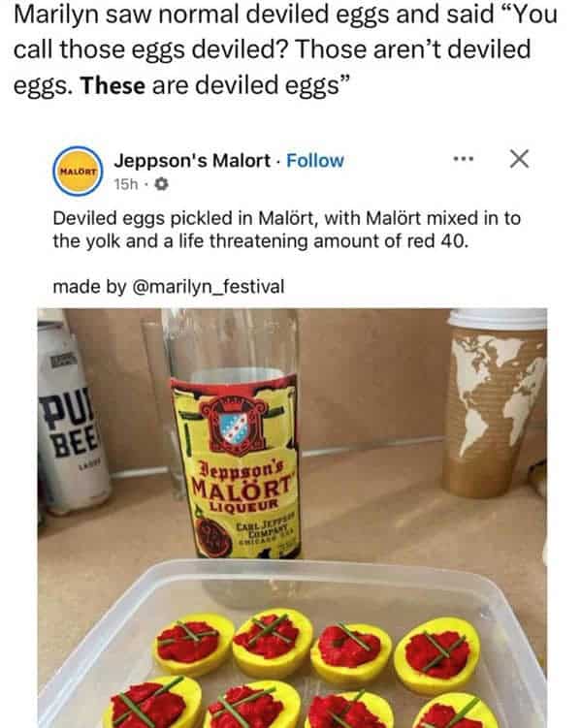The image size is (581, 728).
Task: Click the post text about red 40
Action: coord(286,230)
